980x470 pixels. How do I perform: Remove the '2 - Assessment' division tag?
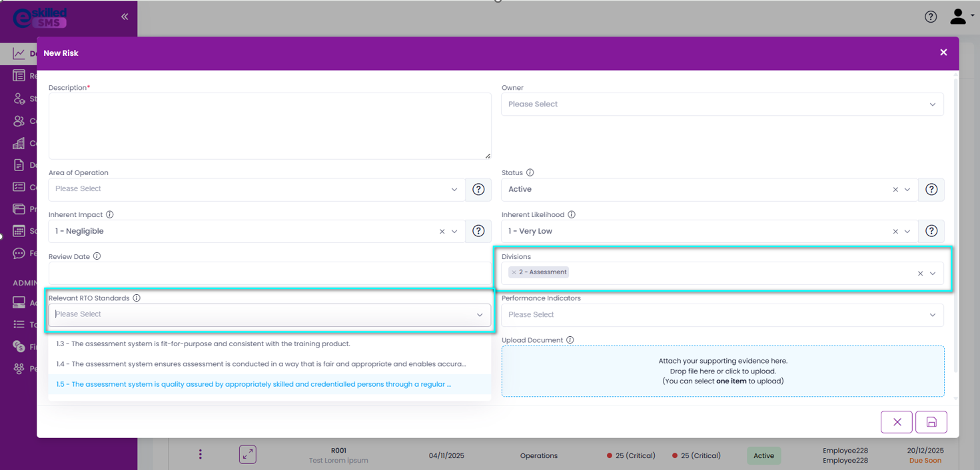tap(514, 272)
